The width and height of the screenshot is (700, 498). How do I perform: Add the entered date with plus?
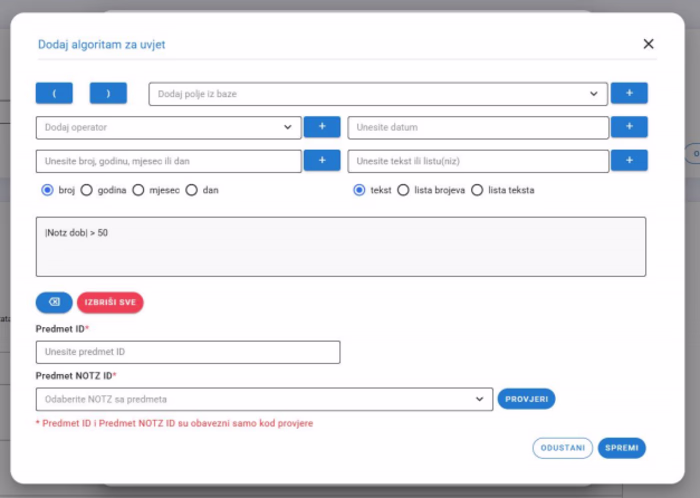pyautogui.click(x=629, y=127)
